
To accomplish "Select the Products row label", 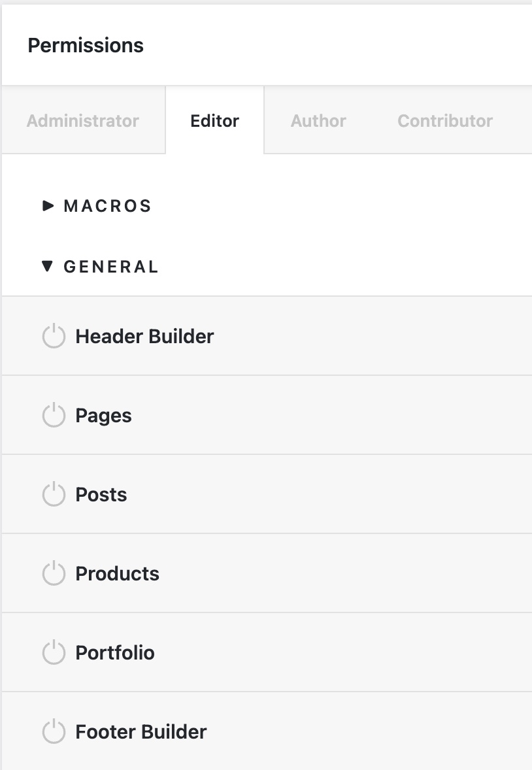I will click(x=117, y=573).
